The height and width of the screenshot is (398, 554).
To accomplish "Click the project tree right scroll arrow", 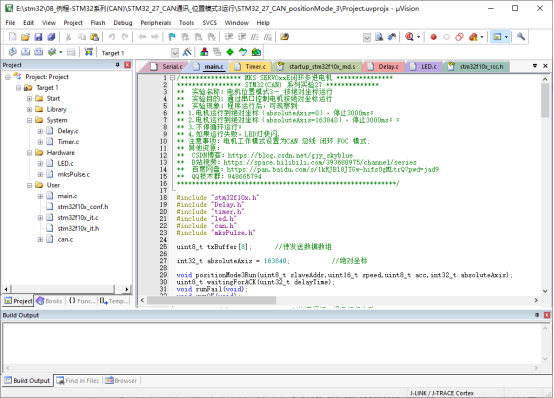I will [127, 289].
